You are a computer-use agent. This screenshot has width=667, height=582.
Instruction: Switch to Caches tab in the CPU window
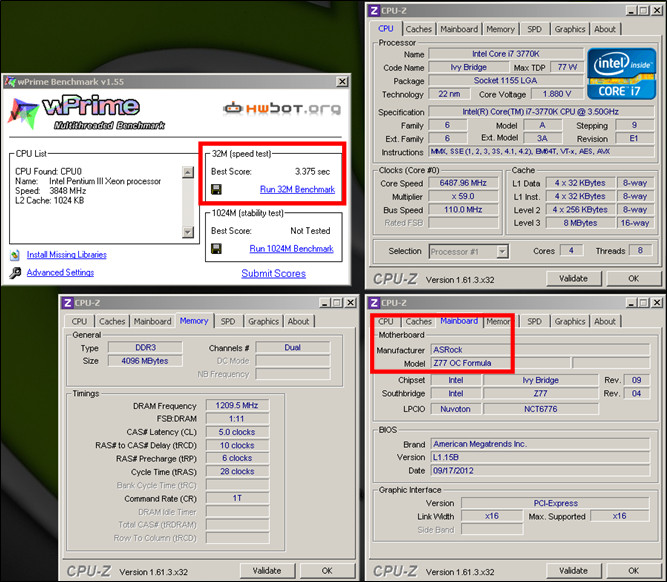pyautogui.click(x=419, y=29)
